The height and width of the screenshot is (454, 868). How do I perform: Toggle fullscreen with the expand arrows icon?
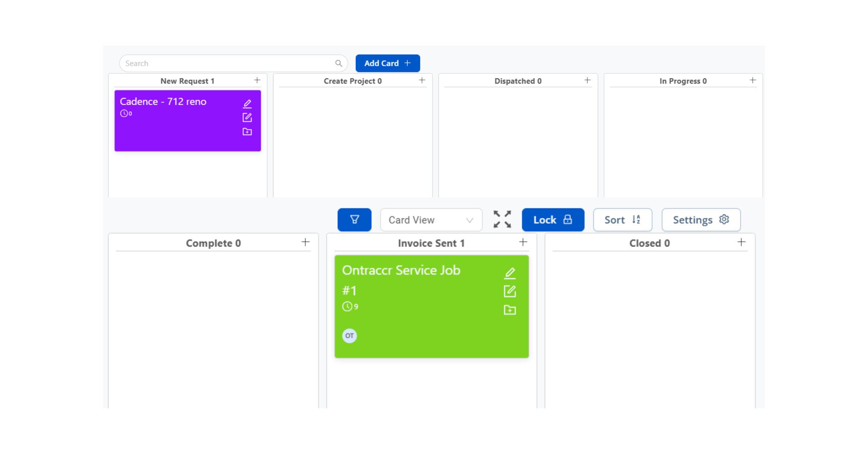pos(502,219)
